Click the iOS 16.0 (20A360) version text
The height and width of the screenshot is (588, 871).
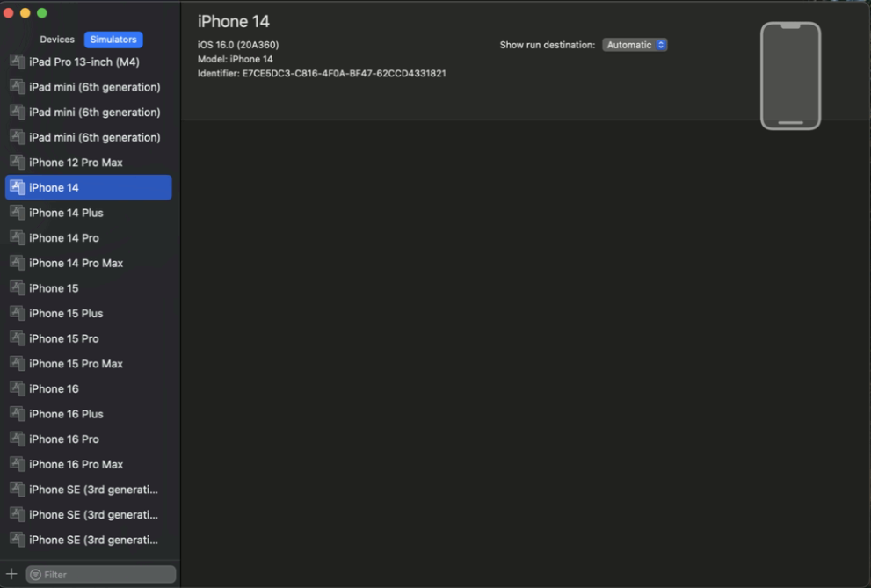(238, 45)
